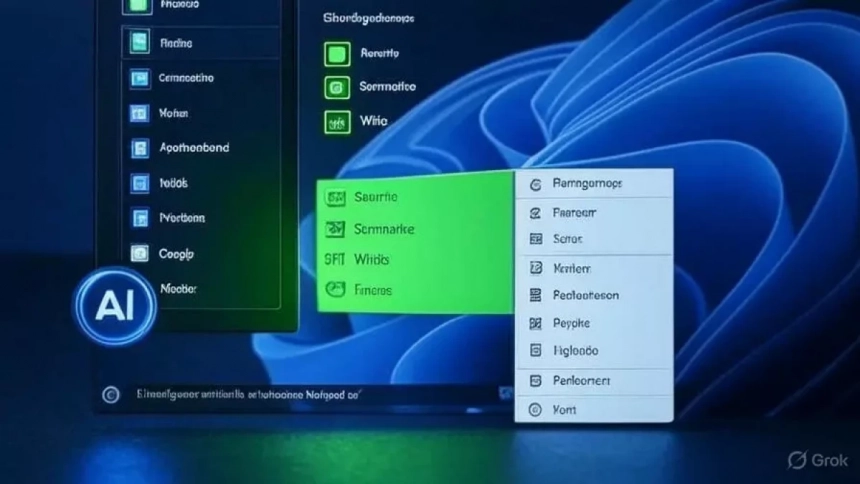Click Sornnarke in the green panel

[x=384, y=229]
